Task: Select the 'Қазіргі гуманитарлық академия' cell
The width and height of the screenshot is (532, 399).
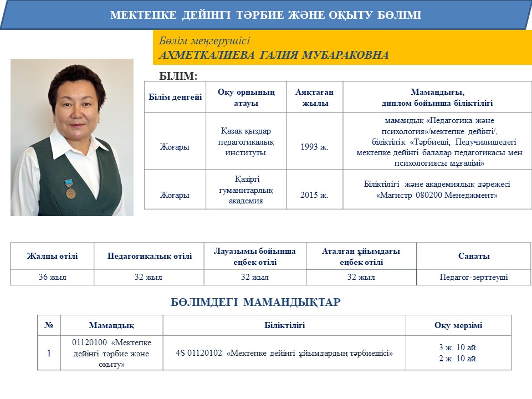Action: click(245, 190)
